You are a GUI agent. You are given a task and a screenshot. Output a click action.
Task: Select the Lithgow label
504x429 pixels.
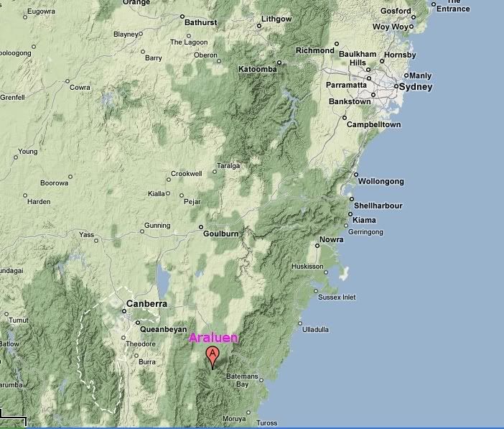pyautogui.click(x=276, y=19)
